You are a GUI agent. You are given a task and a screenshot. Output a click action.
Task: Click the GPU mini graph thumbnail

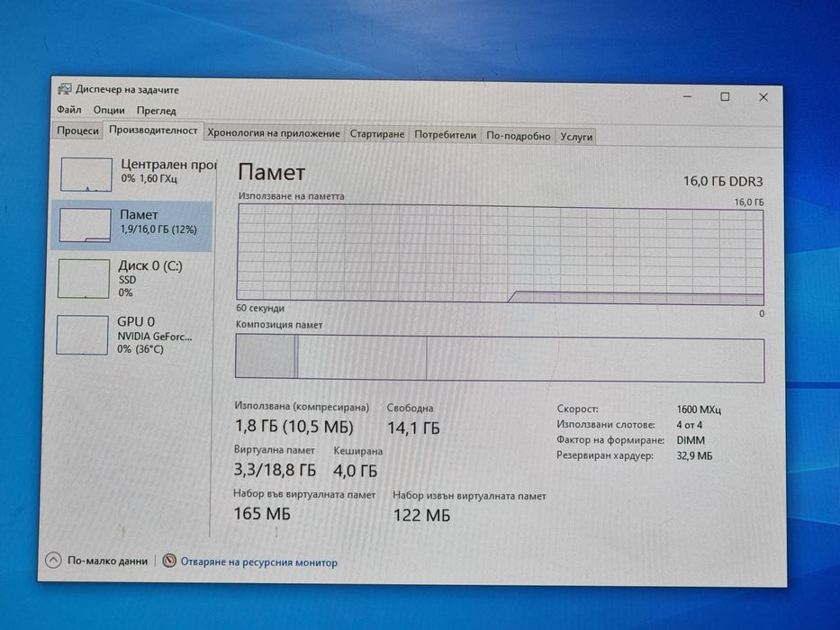pyautogui.click(x=83, y=335)
